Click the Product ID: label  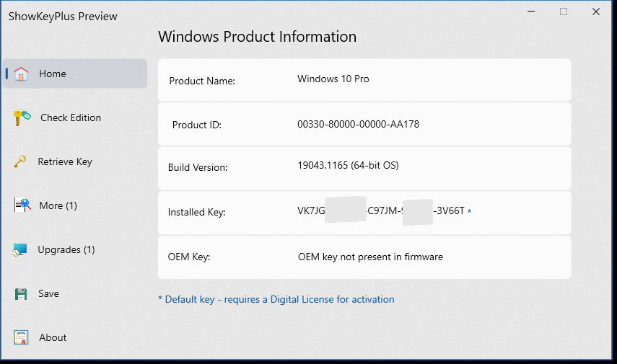197,125
